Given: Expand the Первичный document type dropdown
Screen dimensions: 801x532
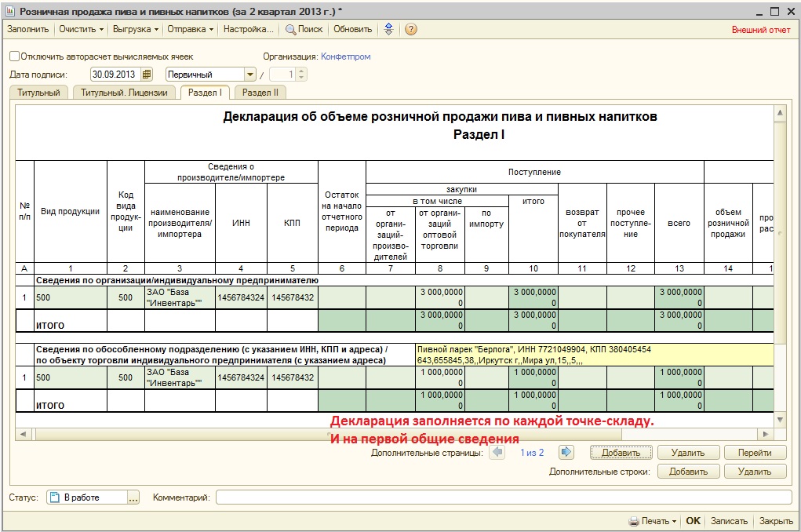Looking at the screenshot, I should 249,75.
